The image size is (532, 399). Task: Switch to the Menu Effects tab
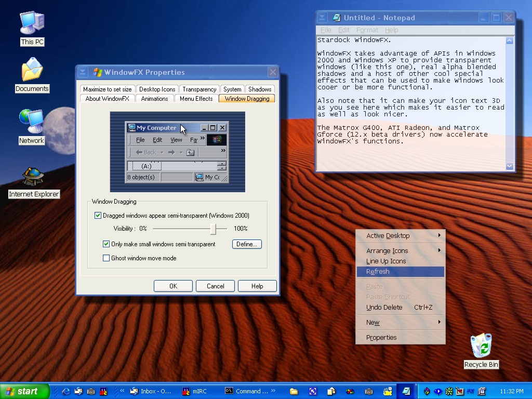196,98
